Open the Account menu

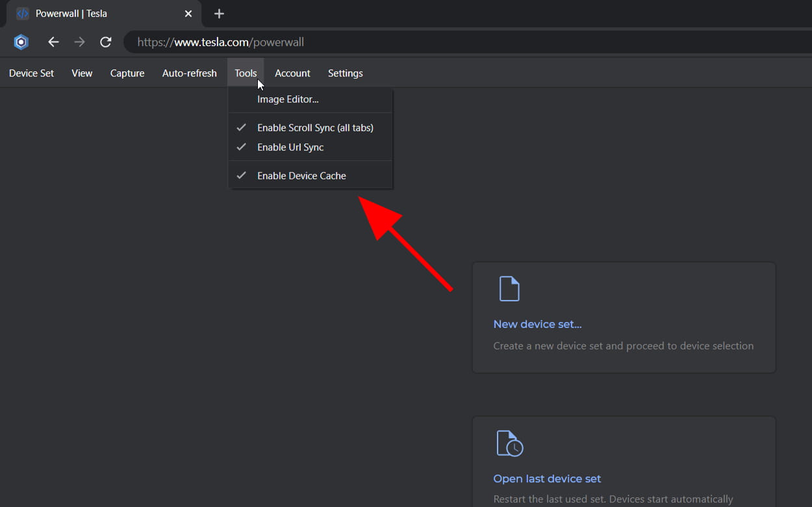(292, 73)
